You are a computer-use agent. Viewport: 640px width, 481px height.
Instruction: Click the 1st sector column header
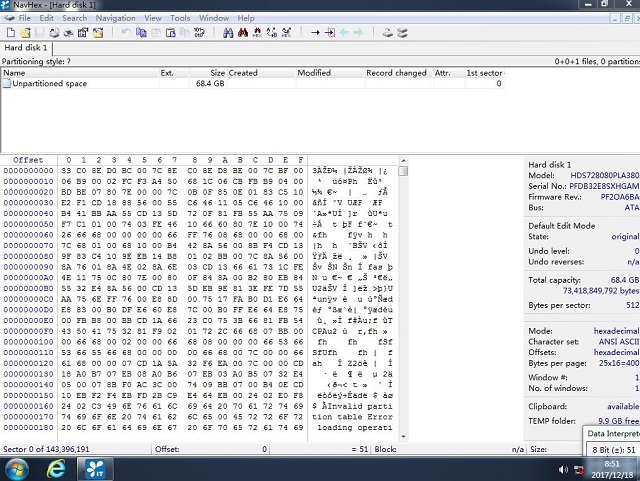click(484, 73)
